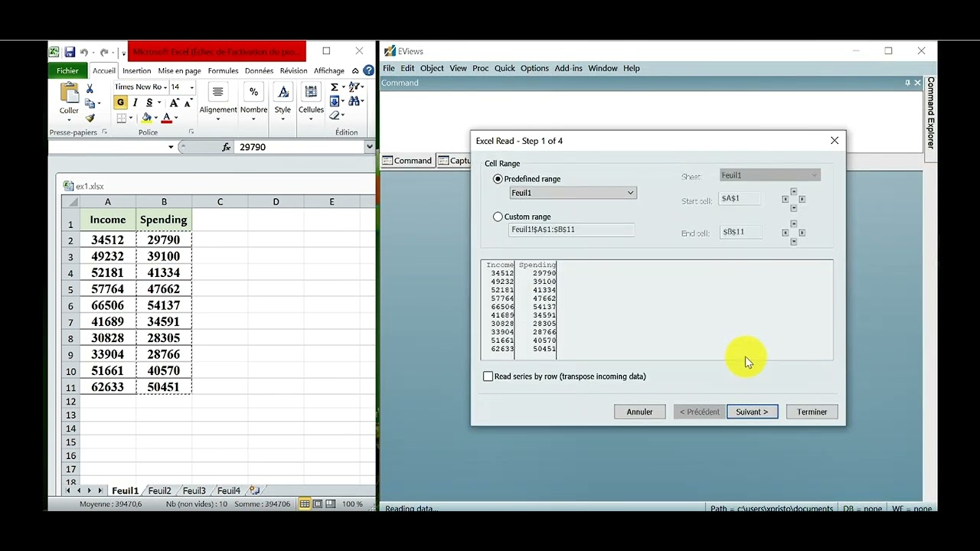
Task: Click the Find binoculars icon
Action: (354, 101)
